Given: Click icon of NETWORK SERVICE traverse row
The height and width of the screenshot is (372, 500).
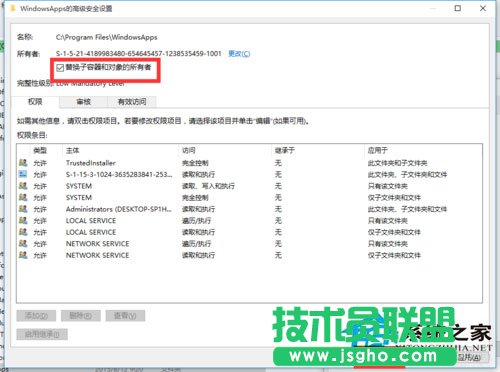Looking at the screenshot, I should tap(23, 244).
